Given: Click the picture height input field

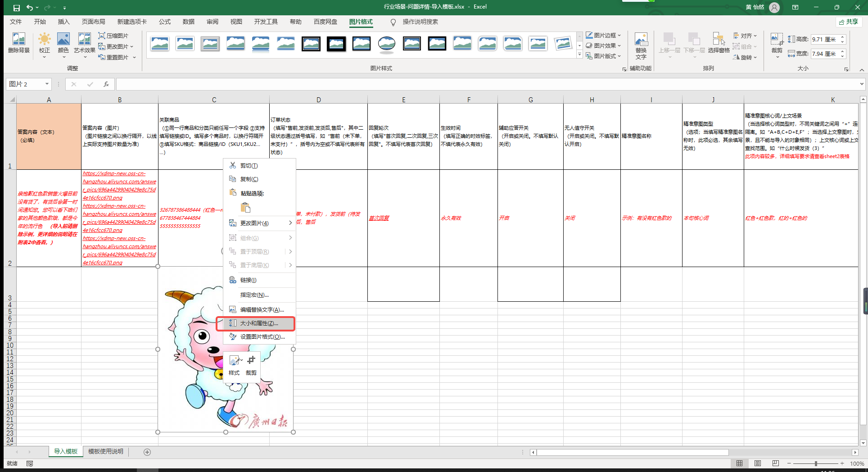Looking at the screenshot, I should (825, 40).
